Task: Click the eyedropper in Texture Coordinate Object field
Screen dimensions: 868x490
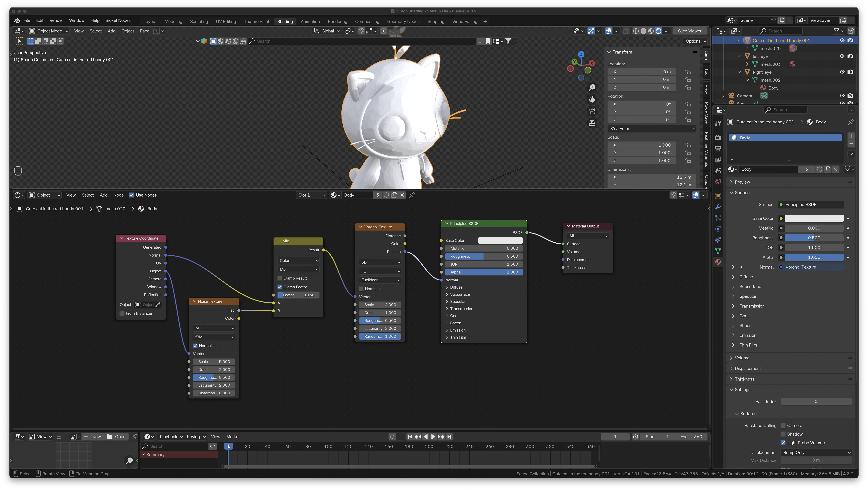Action: (158, 305)
